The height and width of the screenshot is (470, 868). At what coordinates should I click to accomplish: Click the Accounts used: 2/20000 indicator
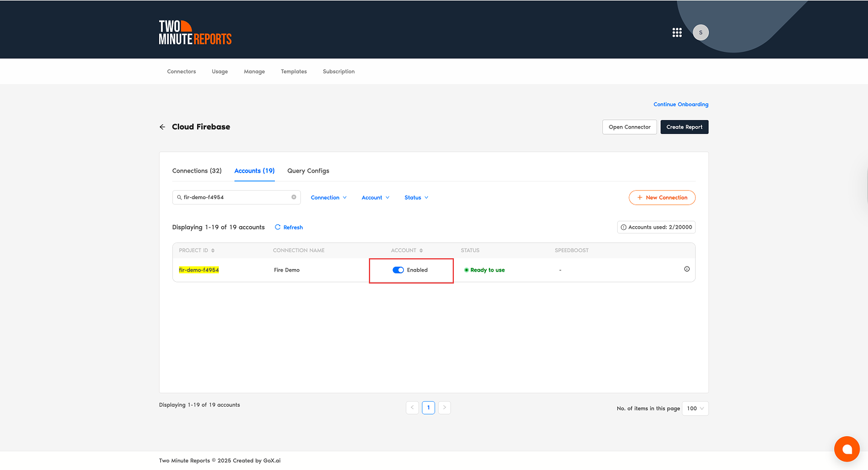(656, 227)
